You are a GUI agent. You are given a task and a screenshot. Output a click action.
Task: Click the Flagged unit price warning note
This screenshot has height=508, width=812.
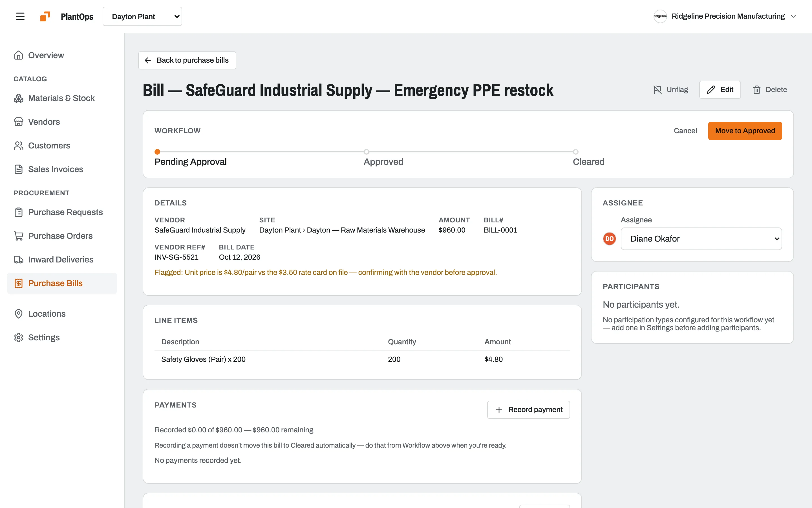click(325, 272)
